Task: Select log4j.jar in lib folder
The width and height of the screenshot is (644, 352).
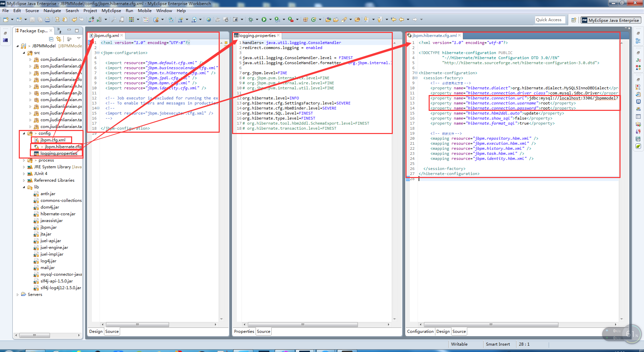Action: click(x=48, y=261)
